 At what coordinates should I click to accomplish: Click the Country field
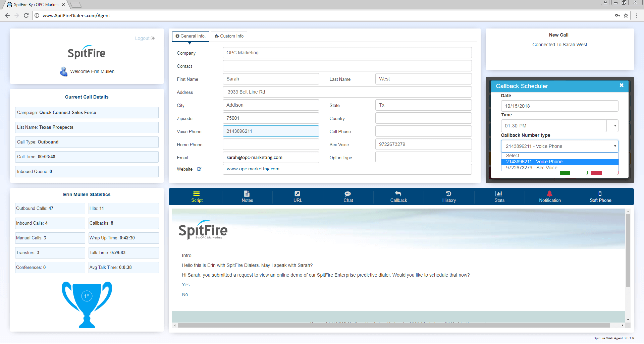pyautogui.click(x=423, y=118)
